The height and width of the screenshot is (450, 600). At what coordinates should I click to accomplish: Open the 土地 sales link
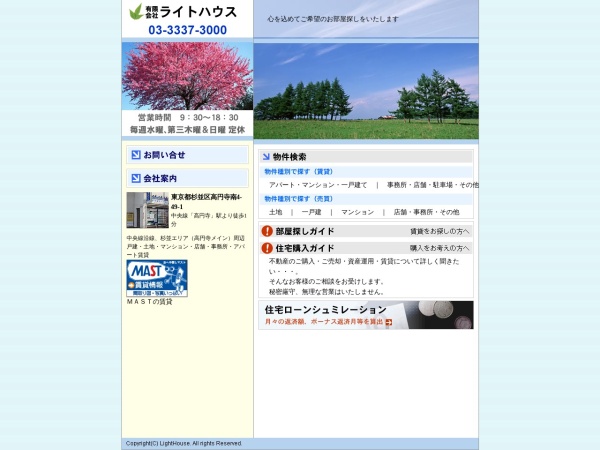[x=276, y=212]
